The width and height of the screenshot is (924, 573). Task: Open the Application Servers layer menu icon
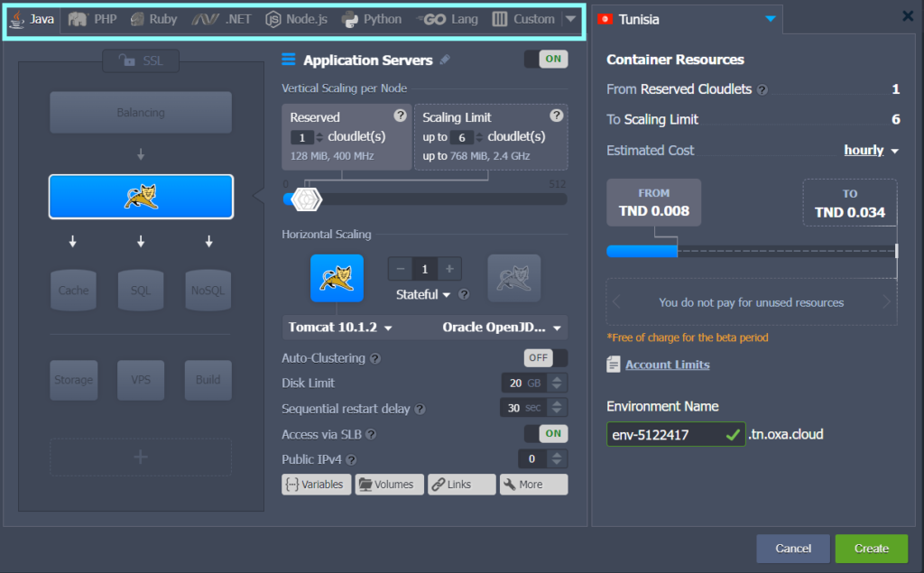[289, 59]
